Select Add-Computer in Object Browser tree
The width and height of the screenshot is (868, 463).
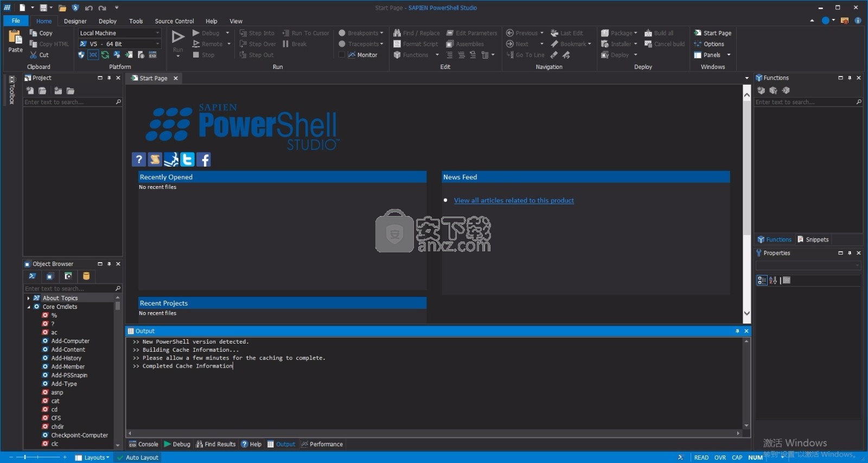[70, 341]
